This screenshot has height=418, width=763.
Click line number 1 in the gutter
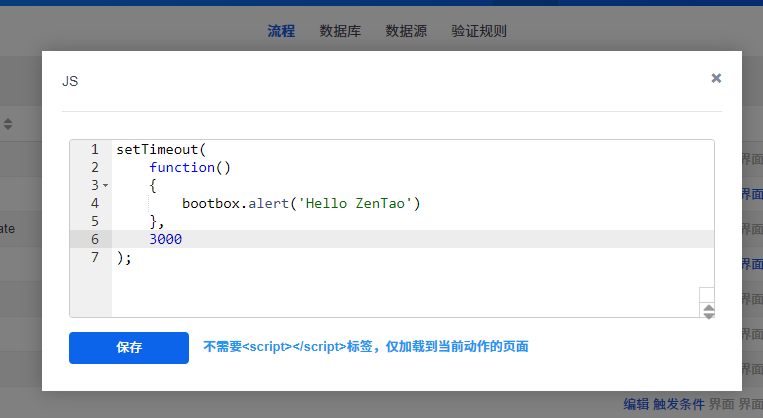(x=95, y=150)
